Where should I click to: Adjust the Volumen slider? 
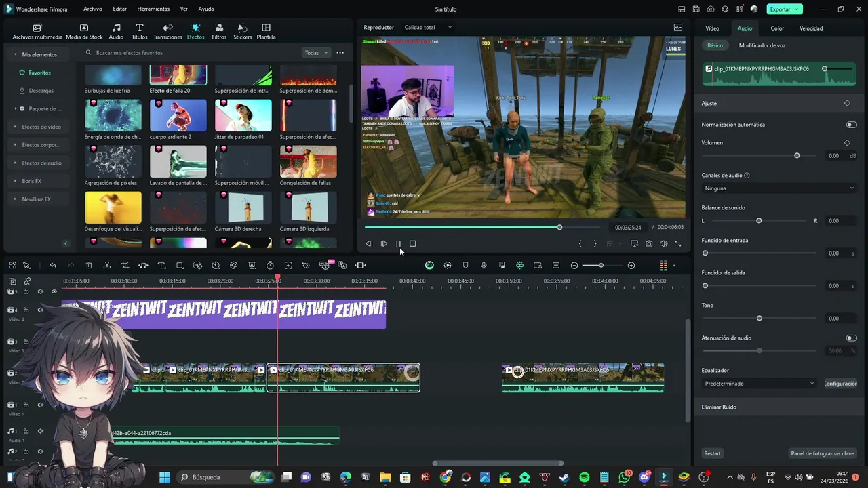pyautogui.click(x=797, y=156)
